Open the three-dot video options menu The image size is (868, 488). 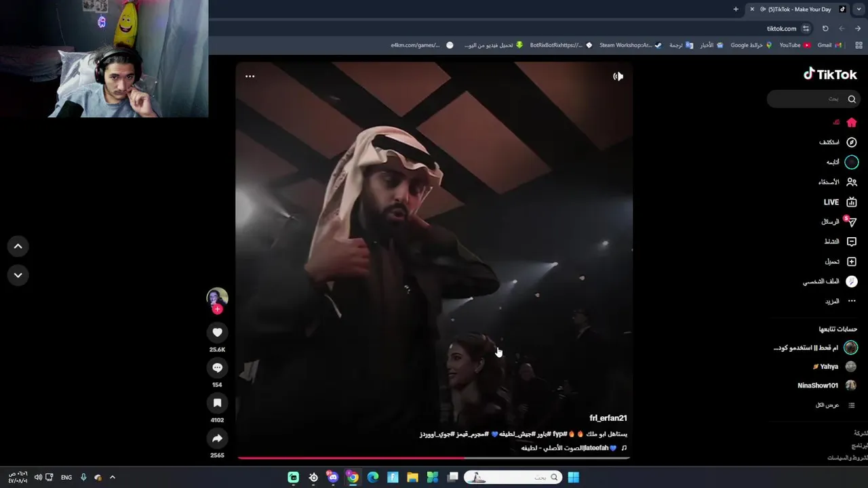[250, 76]
